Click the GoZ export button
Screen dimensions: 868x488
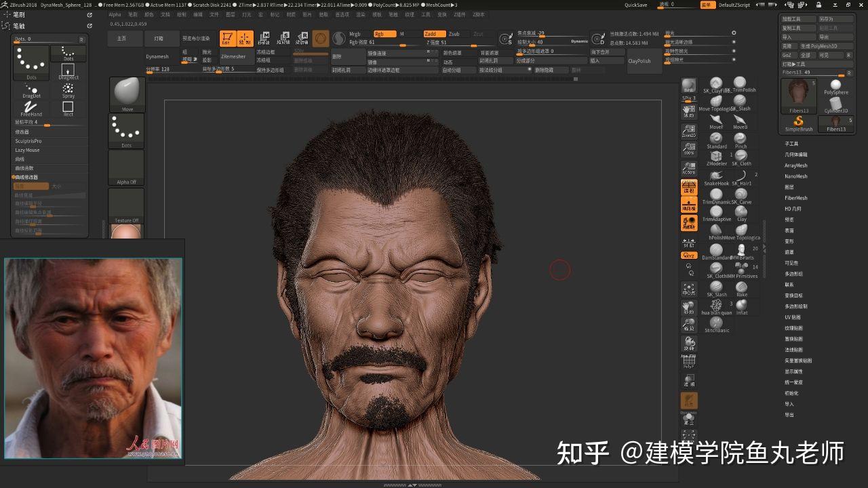tap(787, 55)
